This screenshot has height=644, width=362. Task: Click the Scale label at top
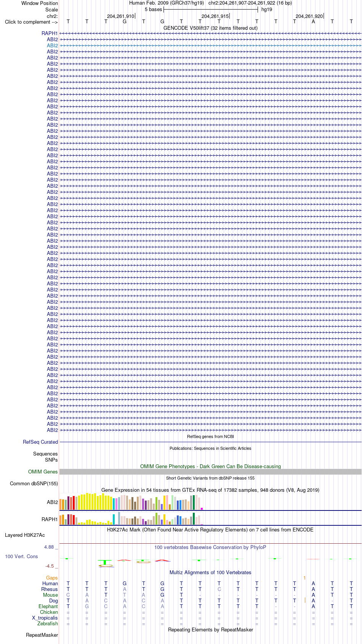(x=51, y=10)
